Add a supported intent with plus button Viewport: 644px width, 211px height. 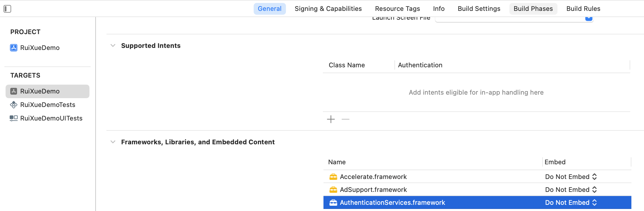[x=331, y=119]
